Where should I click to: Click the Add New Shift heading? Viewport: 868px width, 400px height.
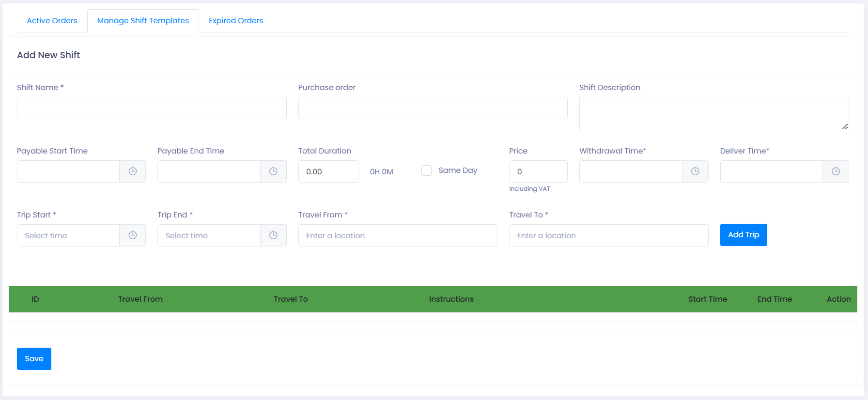[48, 55]
